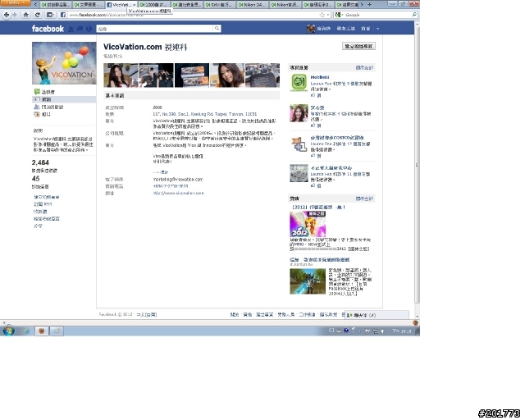Viewport: 525px width, 420px height.
Task: Click the +886 phone number link
Action: point(171,186)
